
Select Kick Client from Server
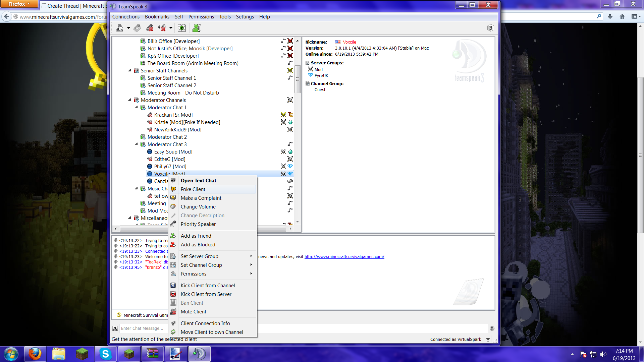click(213, 294)
